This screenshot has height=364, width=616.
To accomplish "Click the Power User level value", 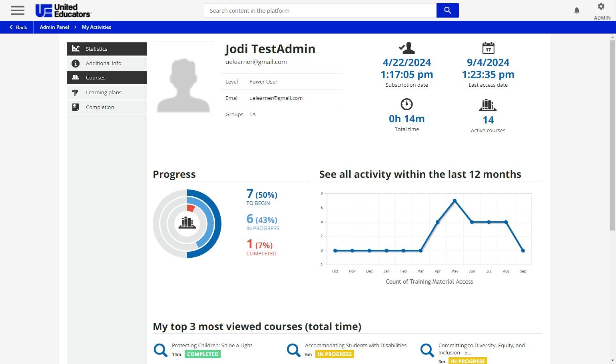I will pyautogui.click(x=263, y=82).
